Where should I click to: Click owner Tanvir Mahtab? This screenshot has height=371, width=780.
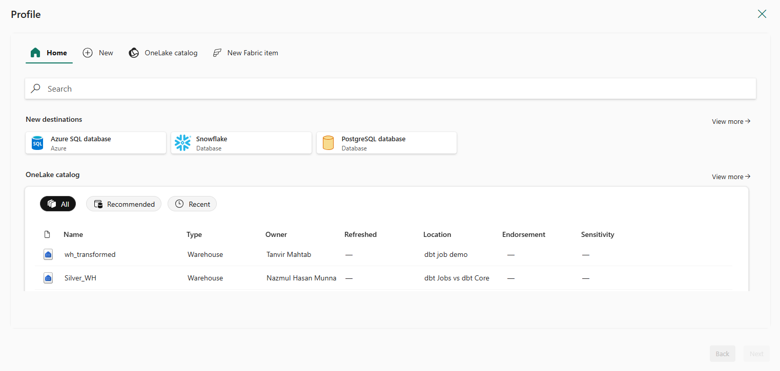[289, 255]
